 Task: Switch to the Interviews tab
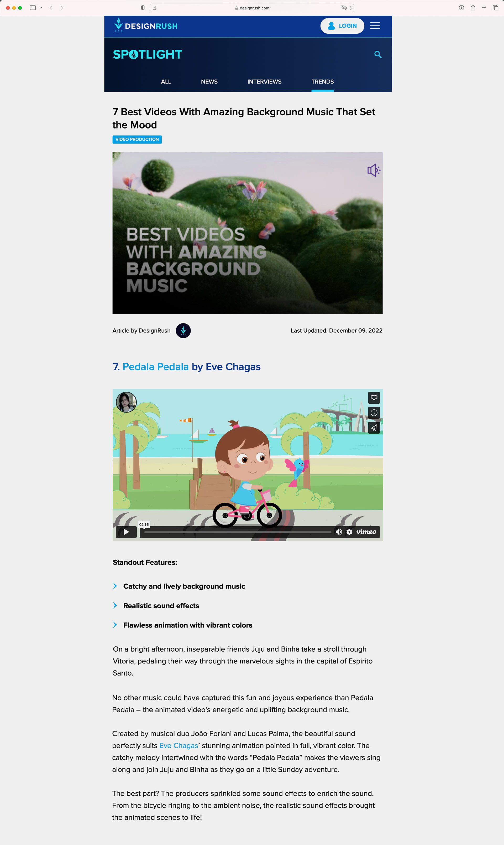[264, 81]
